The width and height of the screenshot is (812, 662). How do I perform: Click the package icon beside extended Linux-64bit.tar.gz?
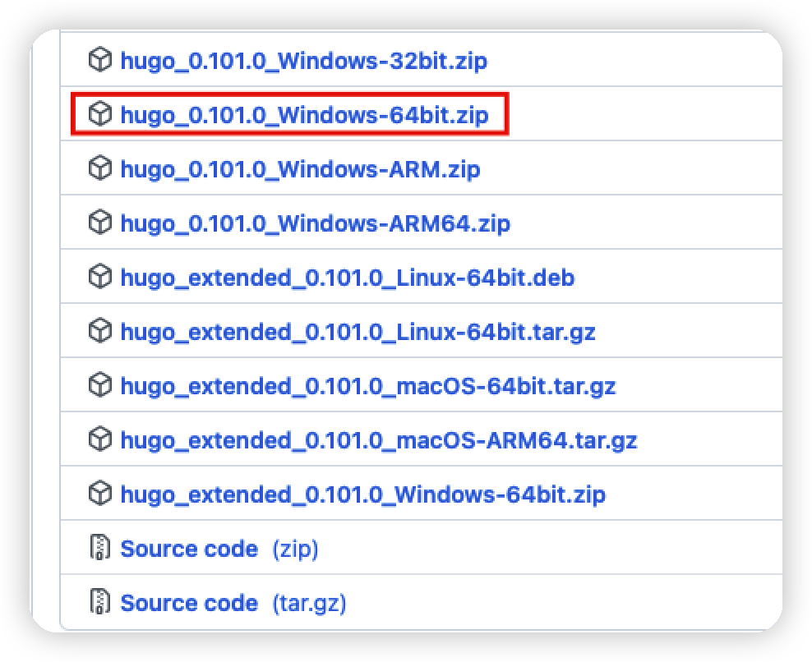[x=99, y=332]
